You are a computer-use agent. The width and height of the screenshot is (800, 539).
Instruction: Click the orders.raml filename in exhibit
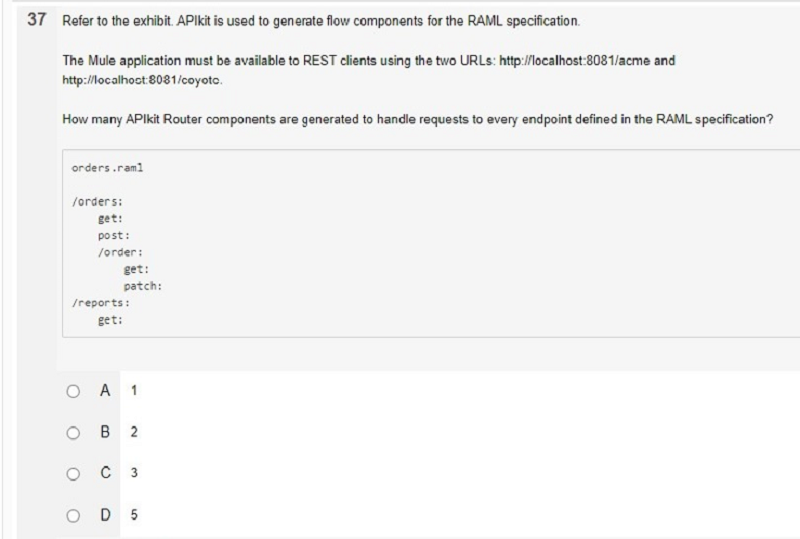pyautogui.click(x=107, y=168)
